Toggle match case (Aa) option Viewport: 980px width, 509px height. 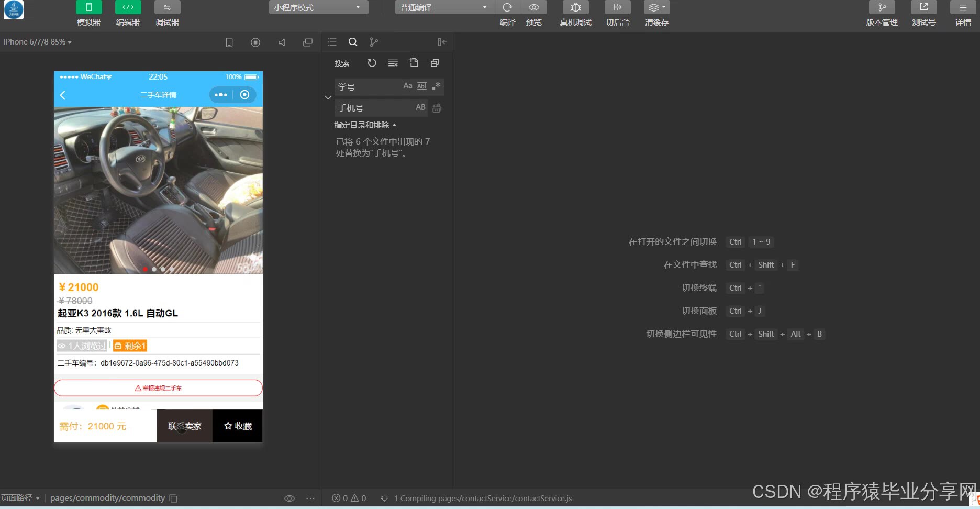point(408,86)
